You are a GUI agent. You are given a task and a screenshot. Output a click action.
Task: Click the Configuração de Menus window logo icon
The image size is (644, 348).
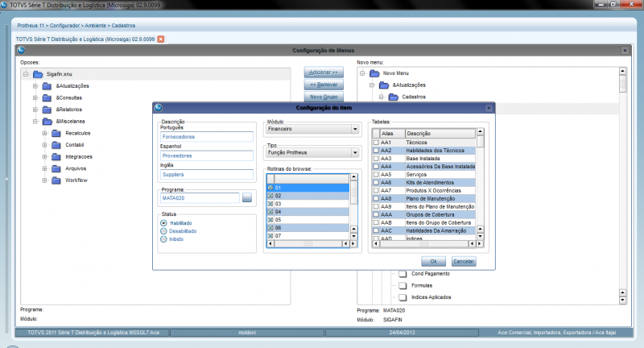tap(22, 50)
